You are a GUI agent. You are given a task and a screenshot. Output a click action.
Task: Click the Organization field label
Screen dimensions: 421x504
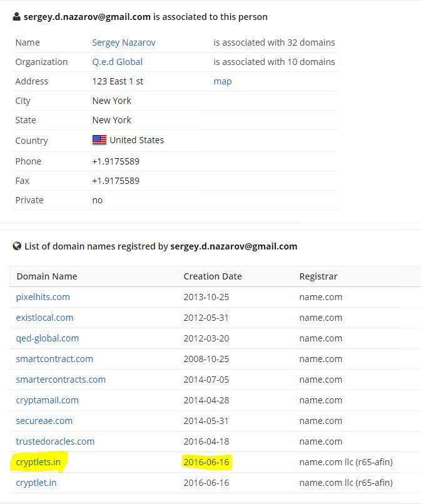[x=41, y=62]
